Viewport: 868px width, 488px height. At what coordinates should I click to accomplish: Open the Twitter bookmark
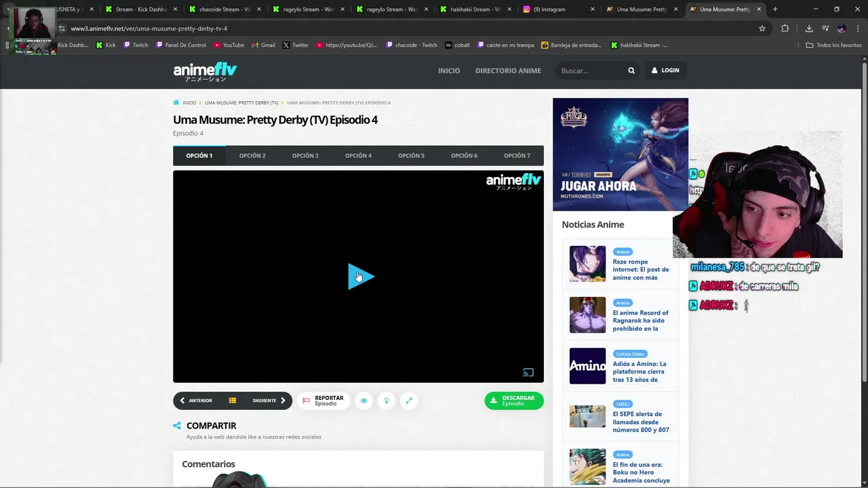(296, 45)
